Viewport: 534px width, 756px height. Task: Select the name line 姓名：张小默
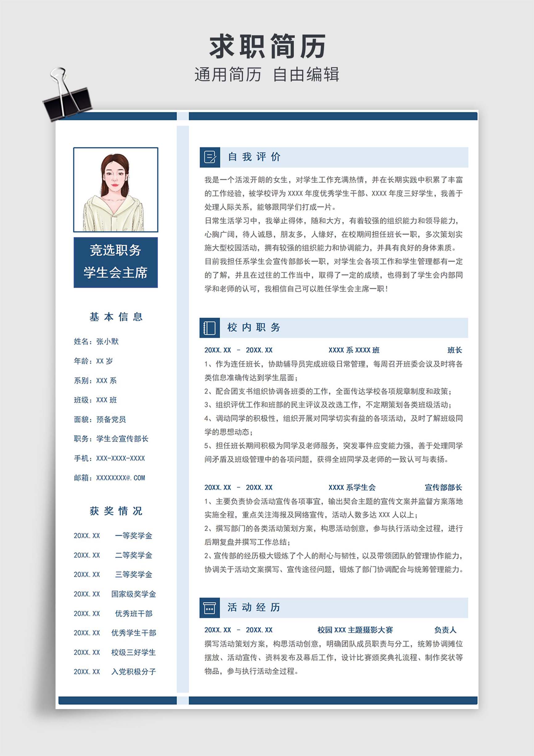tap(96, 342)
